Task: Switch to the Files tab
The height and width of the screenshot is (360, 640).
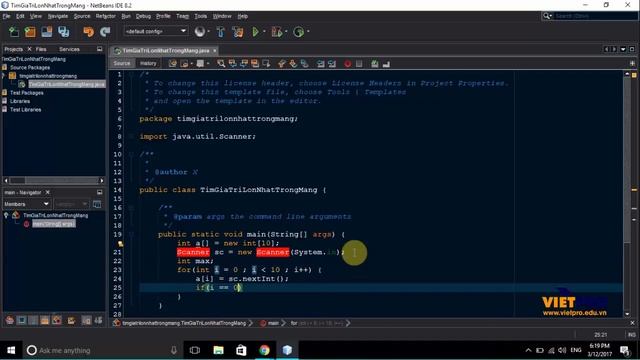Action: (41, 49)
